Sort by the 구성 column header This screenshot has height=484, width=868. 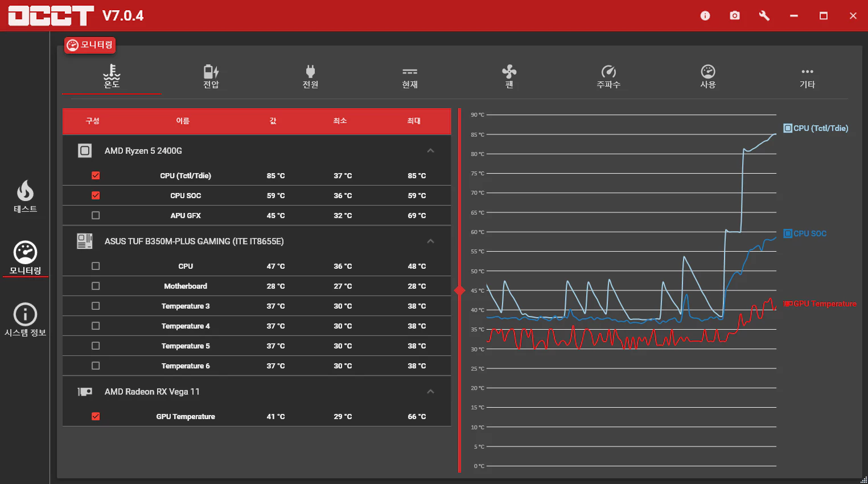point(92,121)
